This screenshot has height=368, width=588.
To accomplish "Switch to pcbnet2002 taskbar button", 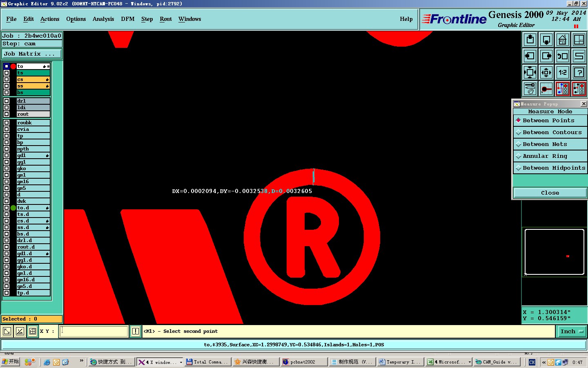I will 304,362.
